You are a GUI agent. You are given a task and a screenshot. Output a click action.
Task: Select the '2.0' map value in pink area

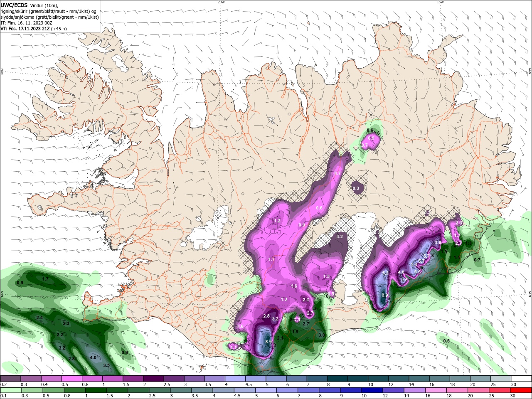306,300
